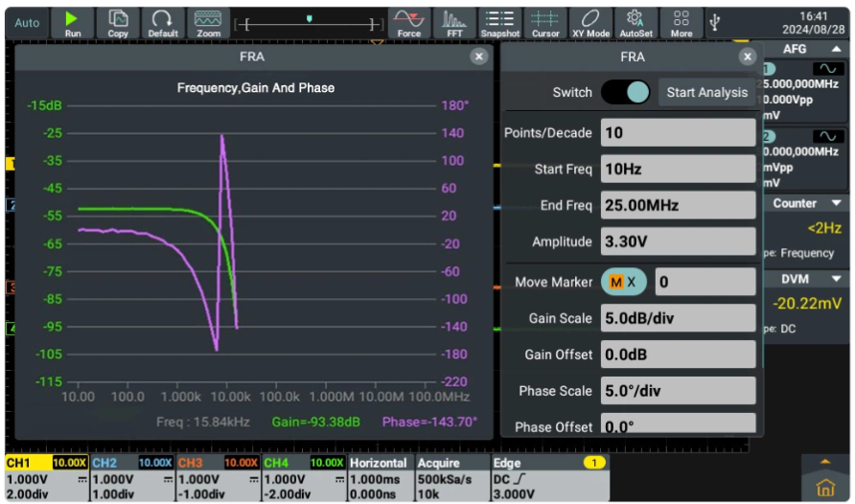The width and height of the screenshot is (855, 504).
Task: Open the More menu in the toolbar
Action: click(682, 22)
